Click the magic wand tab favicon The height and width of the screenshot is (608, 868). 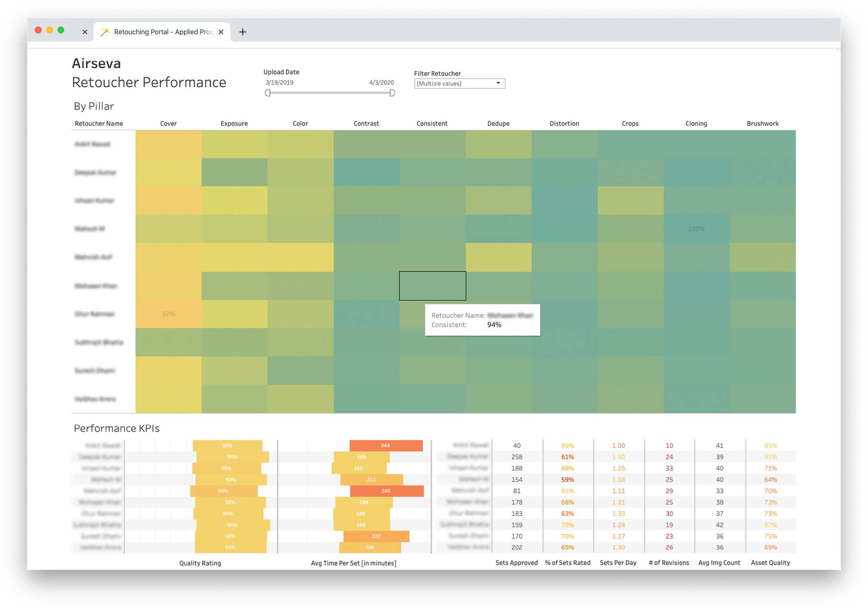pos(105,32)
